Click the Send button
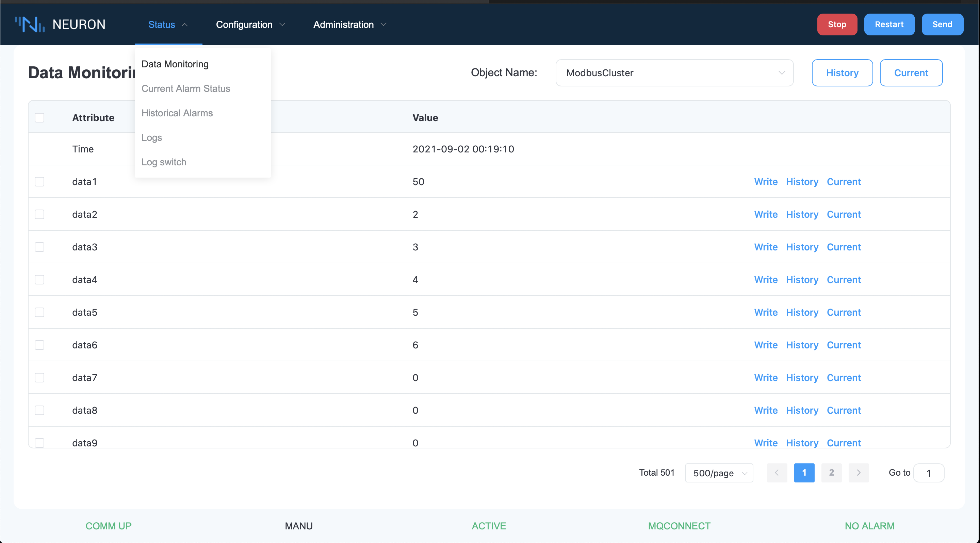The image size is (980, 543). click(x=942, y=25)
